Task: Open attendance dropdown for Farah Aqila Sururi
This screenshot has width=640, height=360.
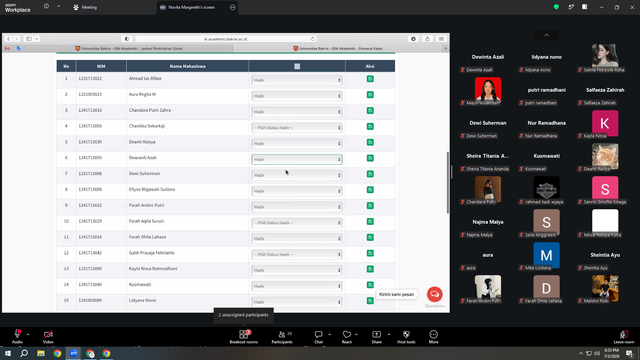Action: pyautogui.click(x=297, y=223)
